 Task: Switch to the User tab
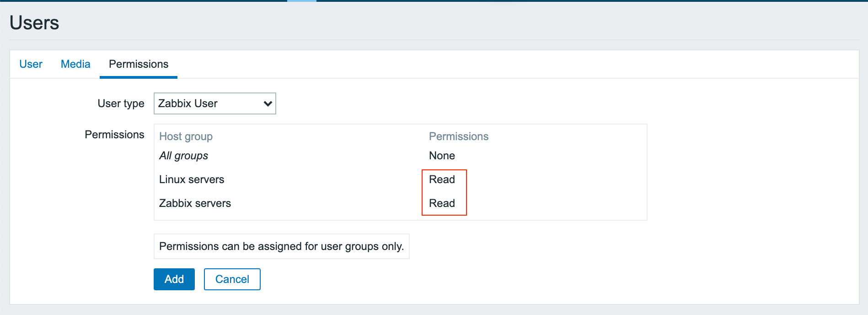click(31, 64)
